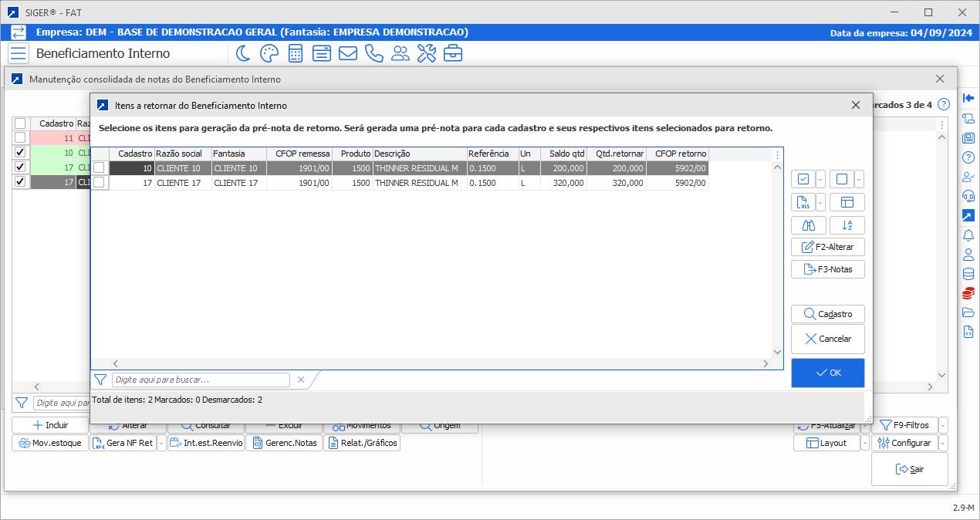Screen dimensions: 980x520
Task: Click the binoculars search button
Action: pyautogui.click(x=809, y=225)
